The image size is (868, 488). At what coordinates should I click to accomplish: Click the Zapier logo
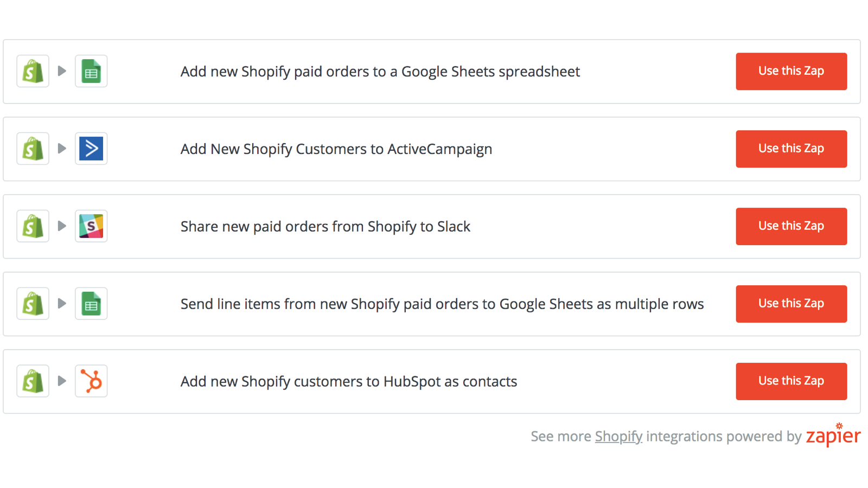click(x=833, y=436)
